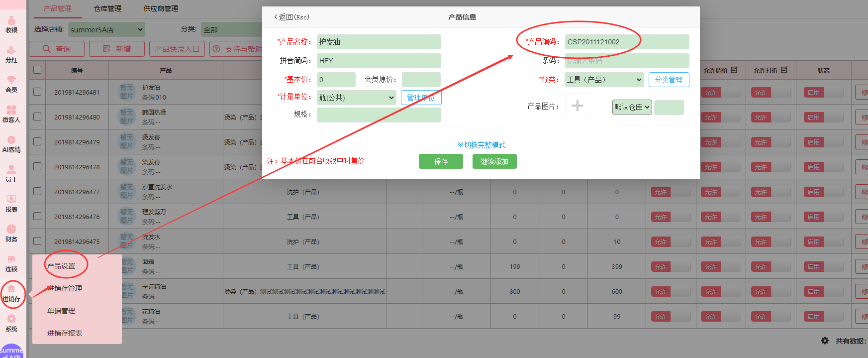Click the 产品编码 field CSP2011121002
868x358 pixels.
coord(627,42)
